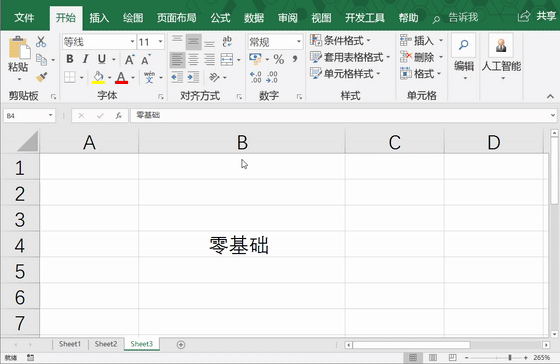
Task: Click the 告诉我 search box
Action: 456,18
